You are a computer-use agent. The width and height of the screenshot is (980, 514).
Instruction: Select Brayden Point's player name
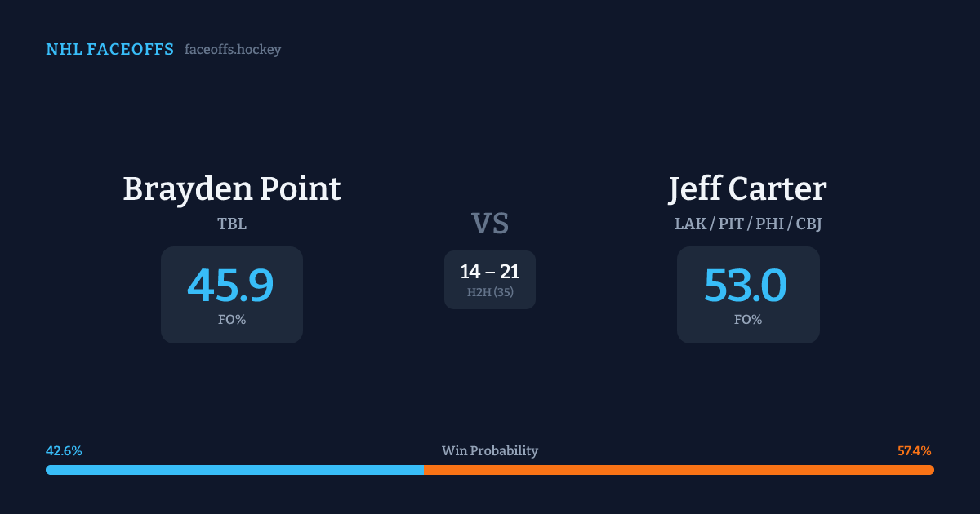232,188
